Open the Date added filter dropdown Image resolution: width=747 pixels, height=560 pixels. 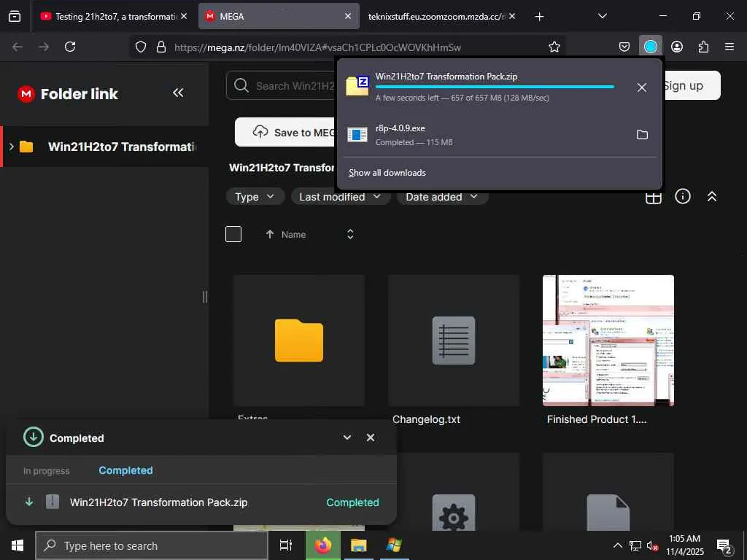pyautogui.click(x=441, y=197)
